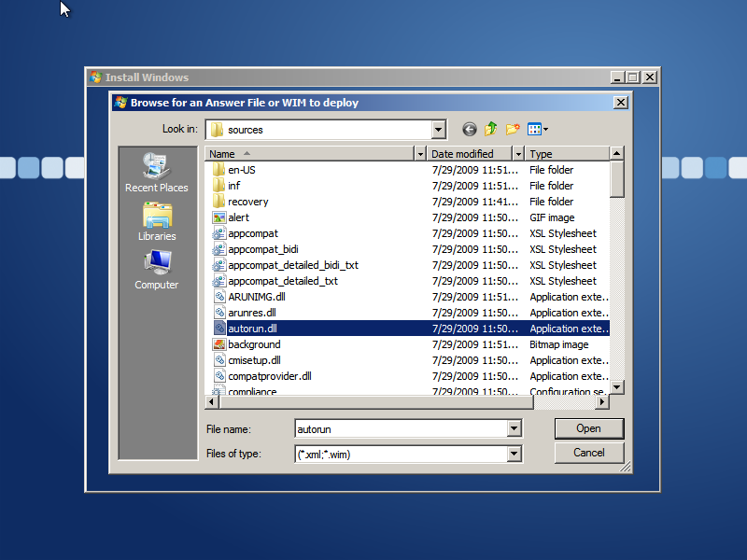Screen dimensions: 747x560
Task: Click the File name input field
Action: click(x=400, y=428)
